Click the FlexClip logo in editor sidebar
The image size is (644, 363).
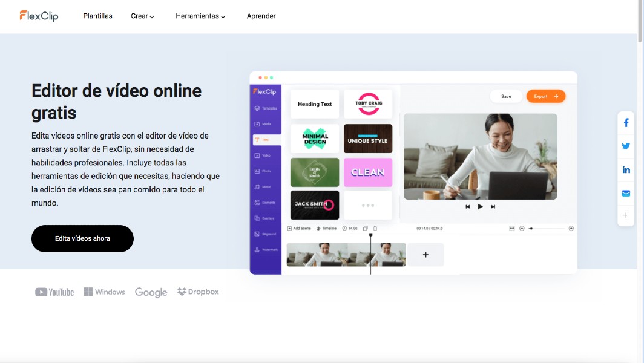pos(264,91)
